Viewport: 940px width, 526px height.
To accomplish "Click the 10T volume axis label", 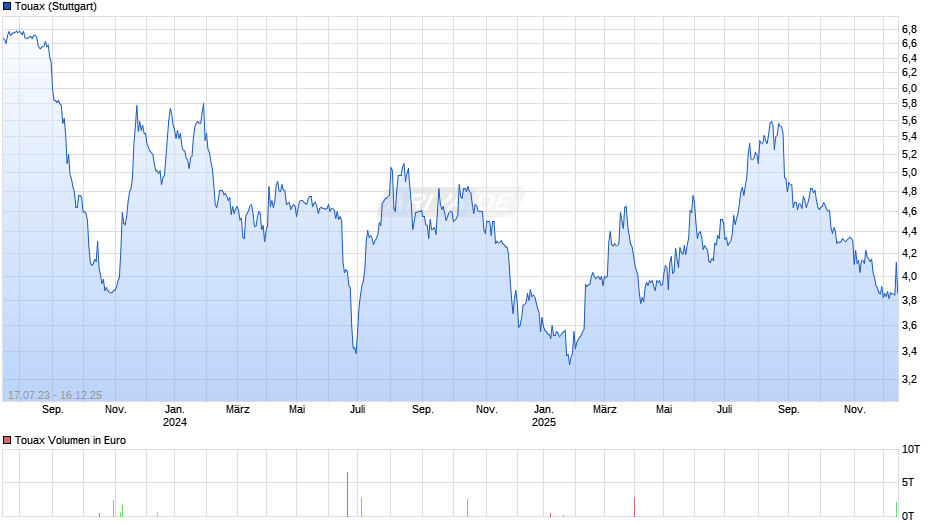I will (x=910, y=449).
